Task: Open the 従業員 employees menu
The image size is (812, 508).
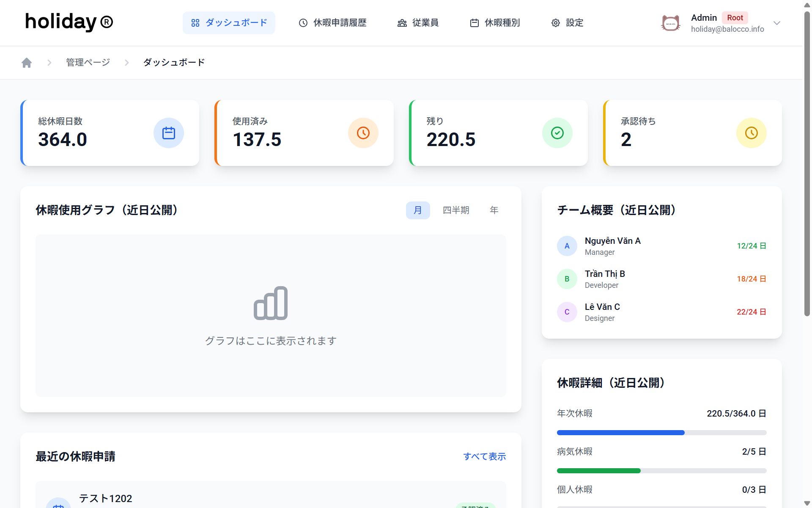Action: click(418, 23)
